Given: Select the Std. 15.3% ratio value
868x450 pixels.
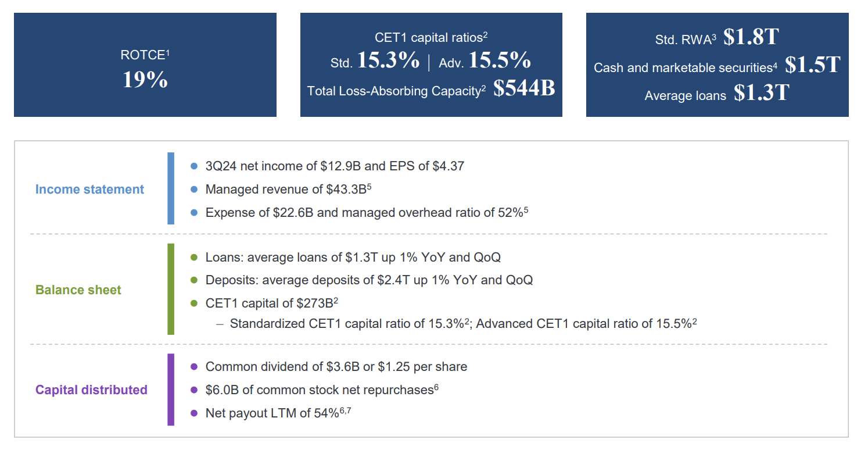Looking at the screenshot, I should 388,60.
